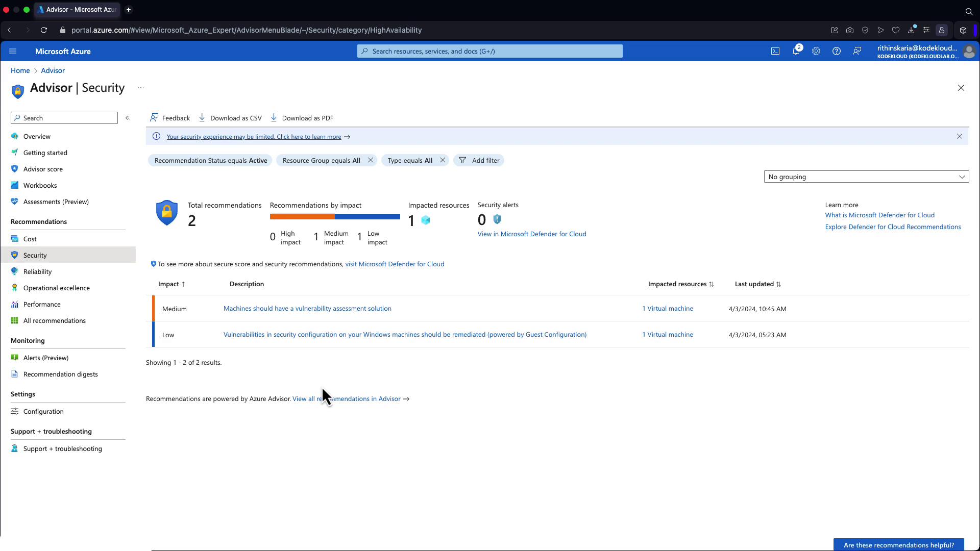Open the portal hamburger menu

coord(13,51)
